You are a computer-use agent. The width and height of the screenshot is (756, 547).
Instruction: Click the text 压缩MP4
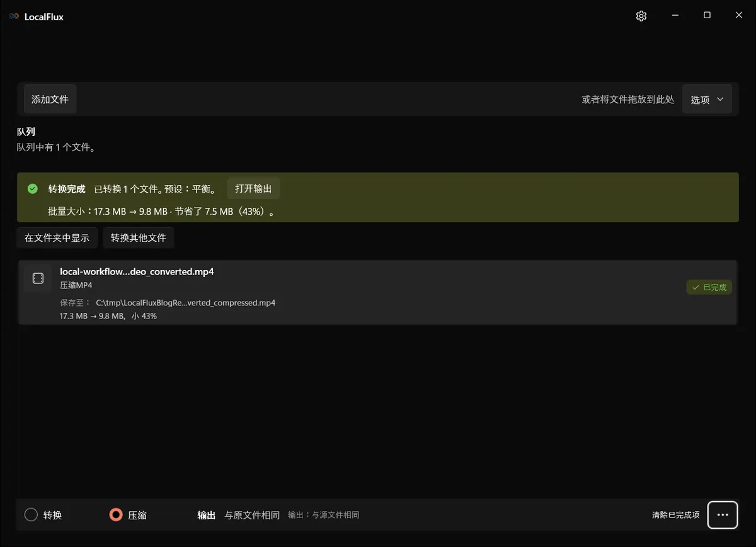(76, 286)
